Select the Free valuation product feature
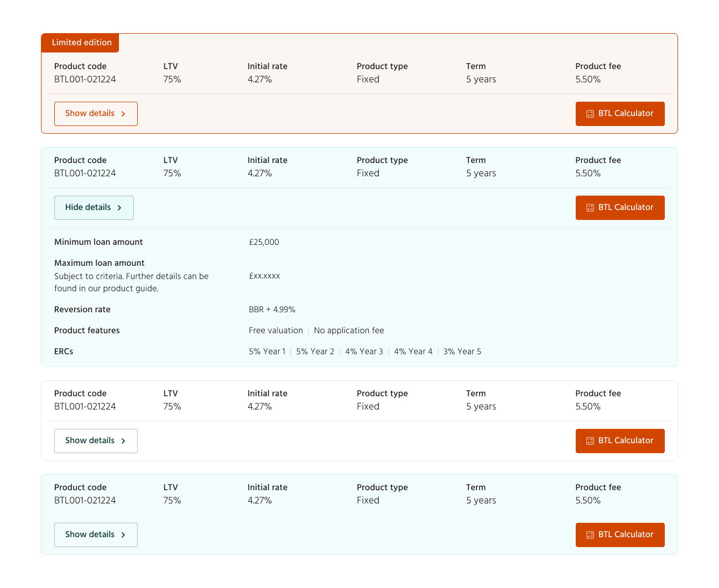This screenshot has height=588, width=719. coord(275,330)
